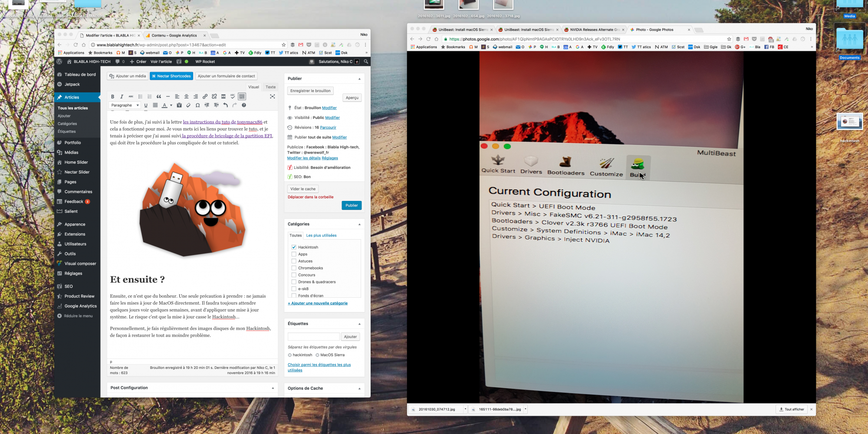The width and height of the screenshot is (868, 434).
Task: Clear formatting with eraser icon
Action: 188,105
